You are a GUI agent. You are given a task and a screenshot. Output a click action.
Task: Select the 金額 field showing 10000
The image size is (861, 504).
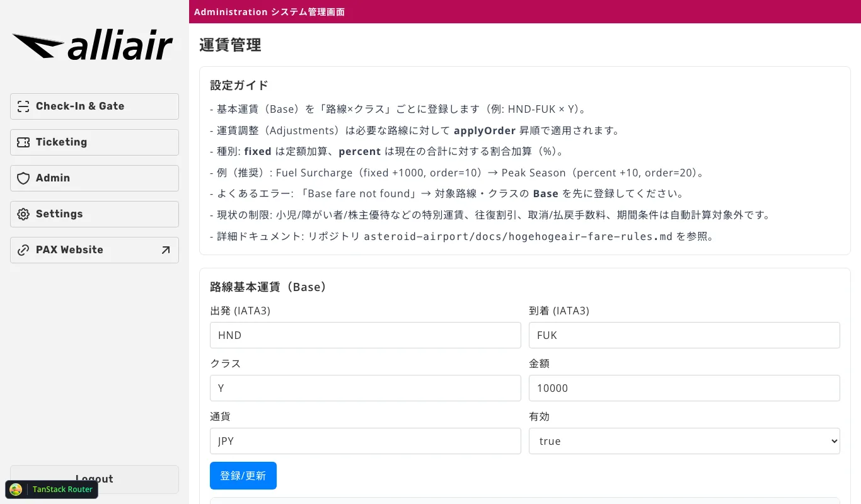(x=684, y=388)
